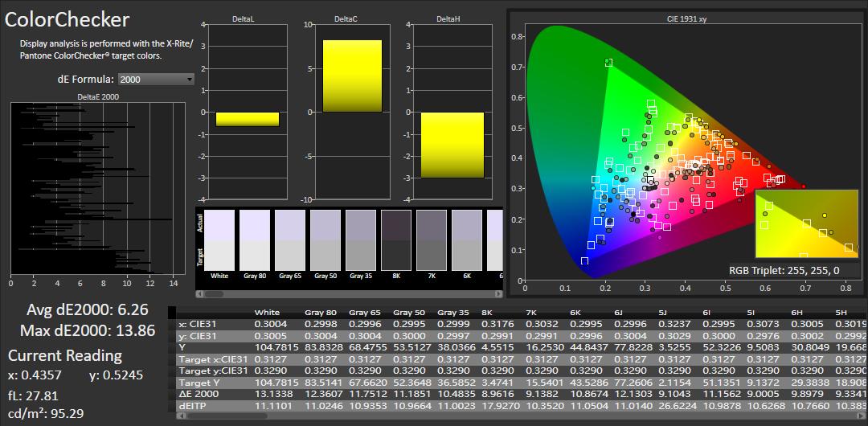Click the yellow zoomed inset above RGB Triplet
The image size is (868, 426).
point(806,223)
